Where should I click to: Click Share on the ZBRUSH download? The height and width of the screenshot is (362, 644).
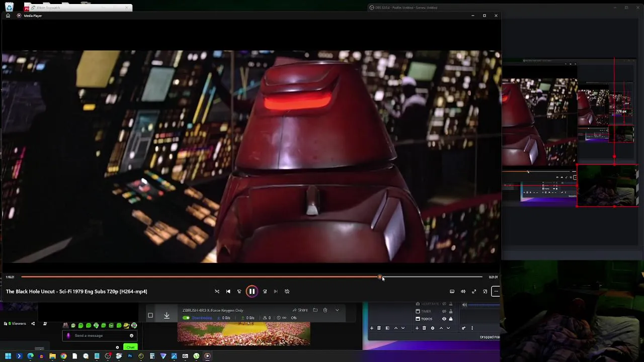tap(300, 310)
